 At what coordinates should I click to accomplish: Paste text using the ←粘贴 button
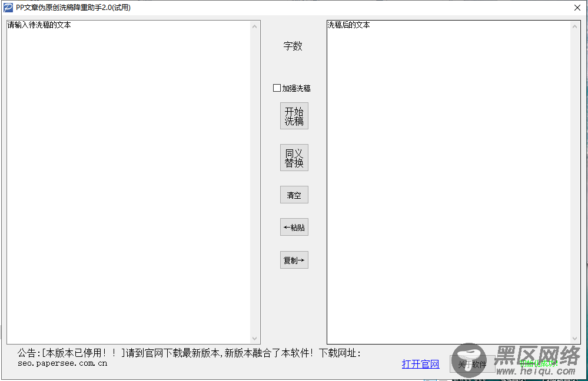(294, 227)
